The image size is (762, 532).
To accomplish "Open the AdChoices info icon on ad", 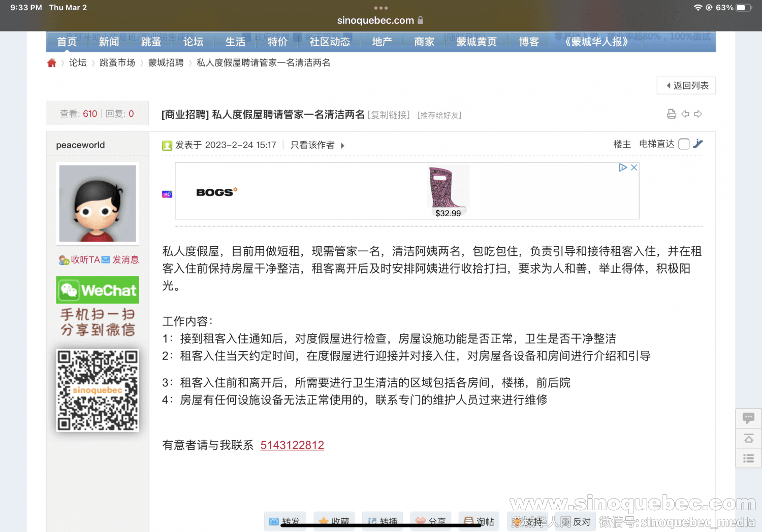I will click(x=623, y=168).
